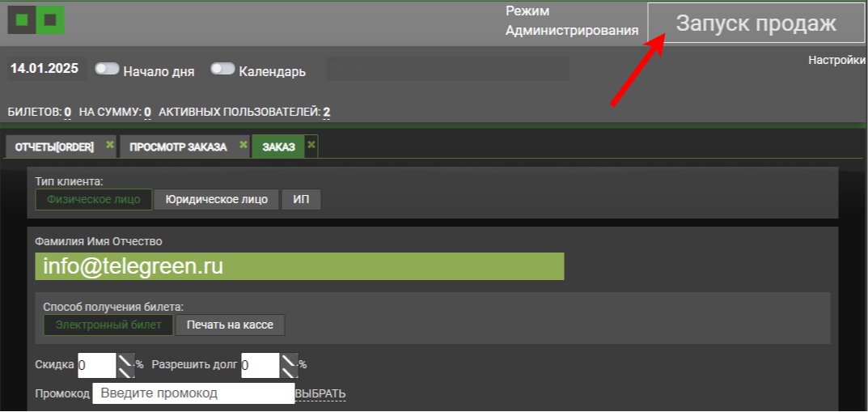Open the ПРОСМОТР ЗАКАЗА tab

pyautogui.click(x=178, y=147)
